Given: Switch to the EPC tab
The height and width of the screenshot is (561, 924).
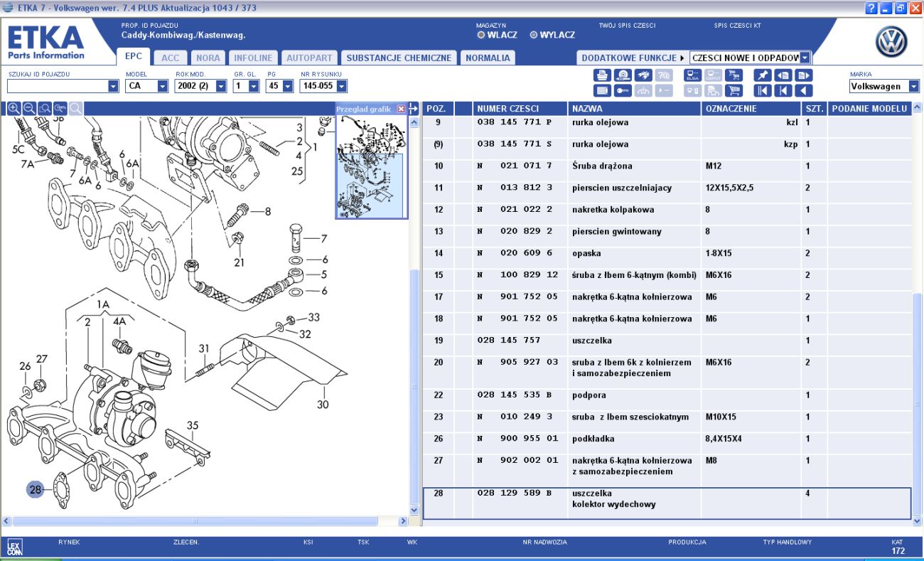Looking at the screenshot, I should pos(133,56).
